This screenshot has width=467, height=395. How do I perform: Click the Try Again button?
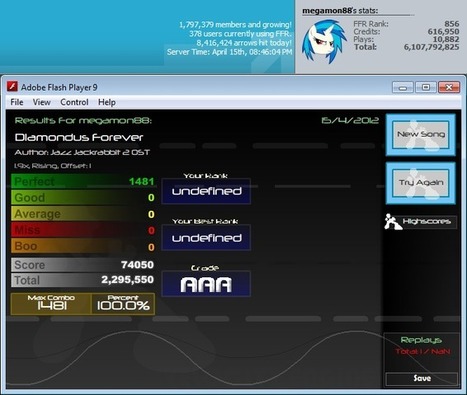pos(421,183)
